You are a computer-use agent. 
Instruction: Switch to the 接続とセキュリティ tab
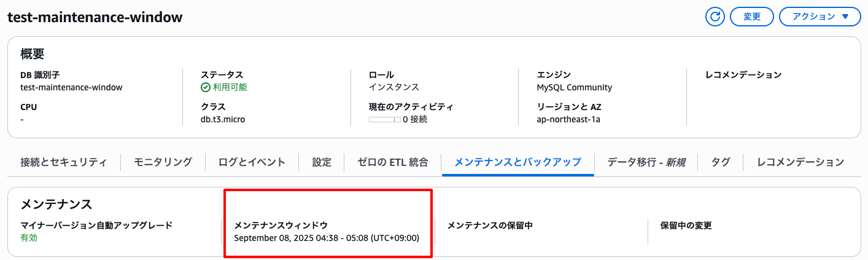pos(63,162)
